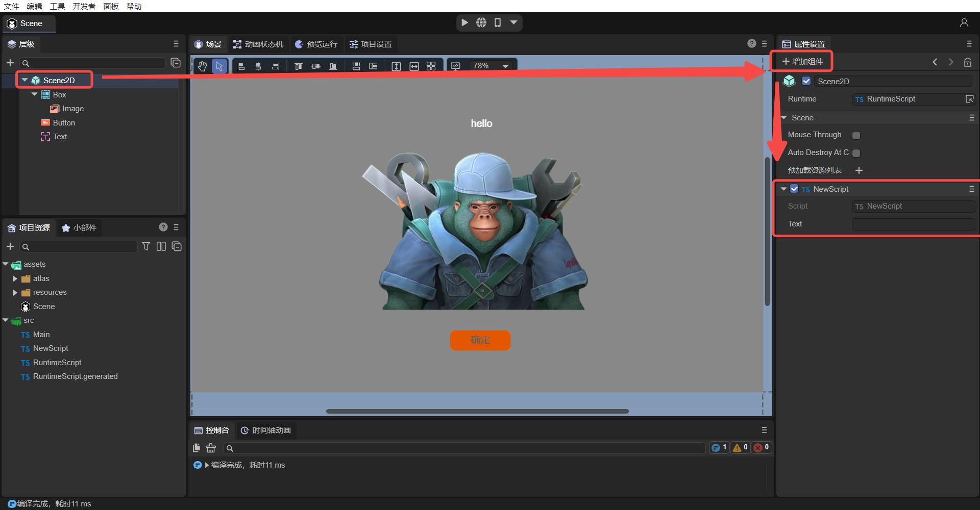Screen dimensions: 980x510
Task: Expand the resources folder
Action: (x=15, y=293)
